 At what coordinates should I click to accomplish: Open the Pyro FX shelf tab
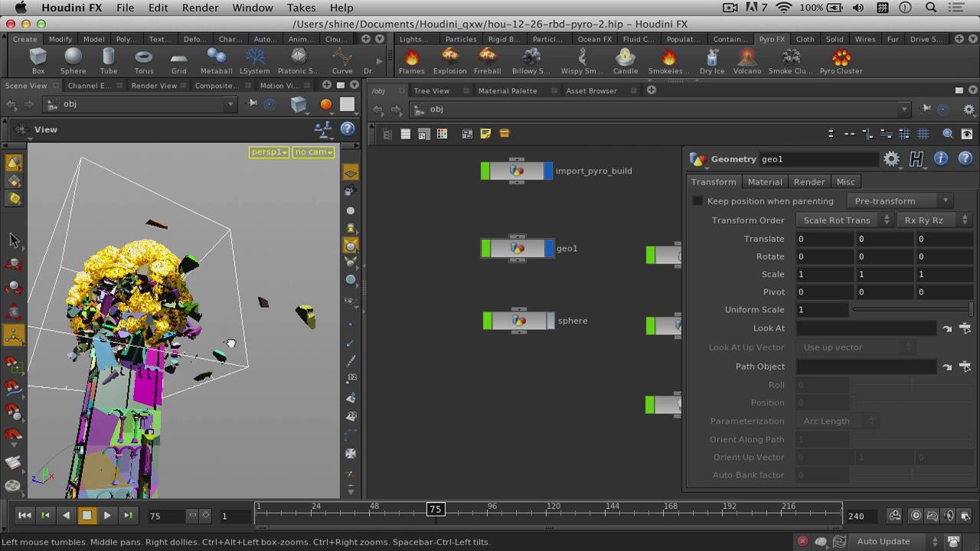click(x=772, y=39)
